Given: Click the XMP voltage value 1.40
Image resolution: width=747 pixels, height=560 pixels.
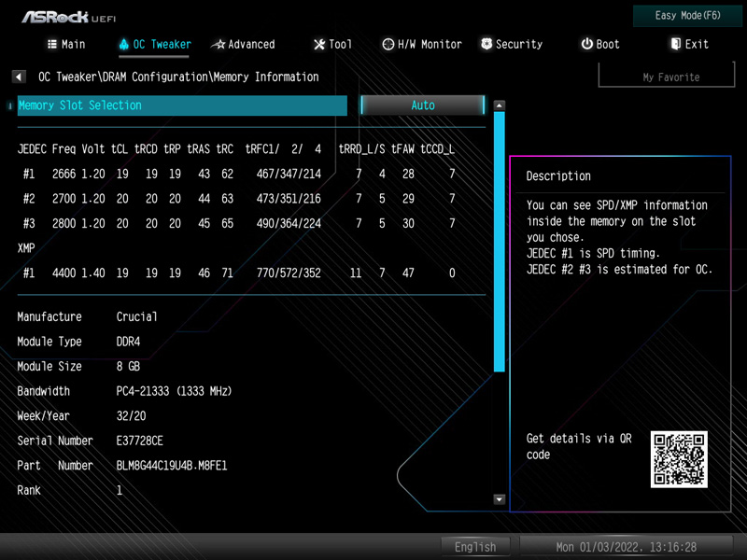Looking at the screenshot, I should click(92, 273).
